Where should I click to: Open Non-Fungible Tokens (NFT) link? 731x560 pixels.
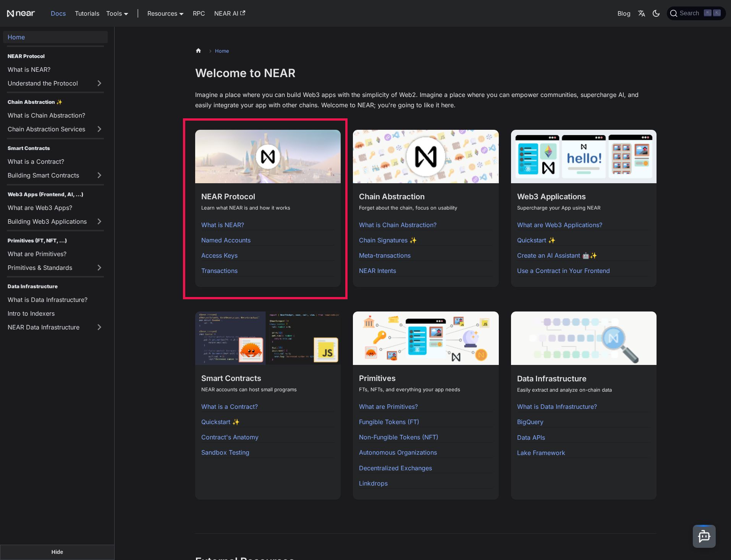click(398, 437)
